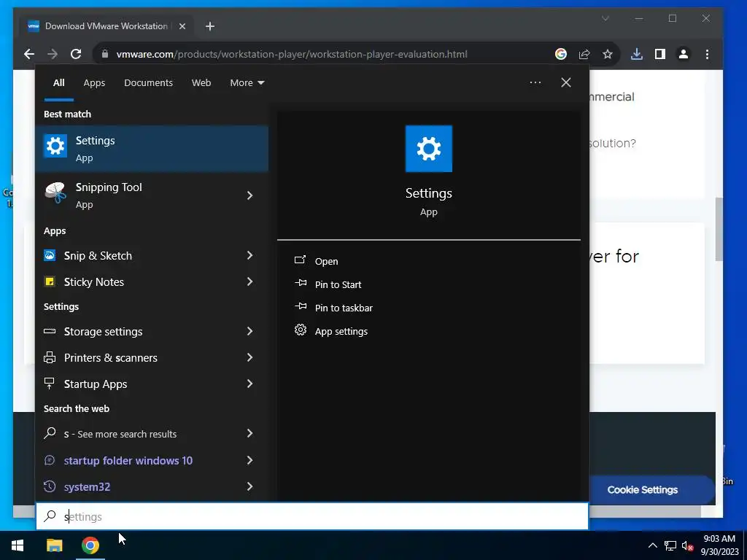
Task: Expand the Snip & Sketch result arrow
Action: [x=249, y=256]
